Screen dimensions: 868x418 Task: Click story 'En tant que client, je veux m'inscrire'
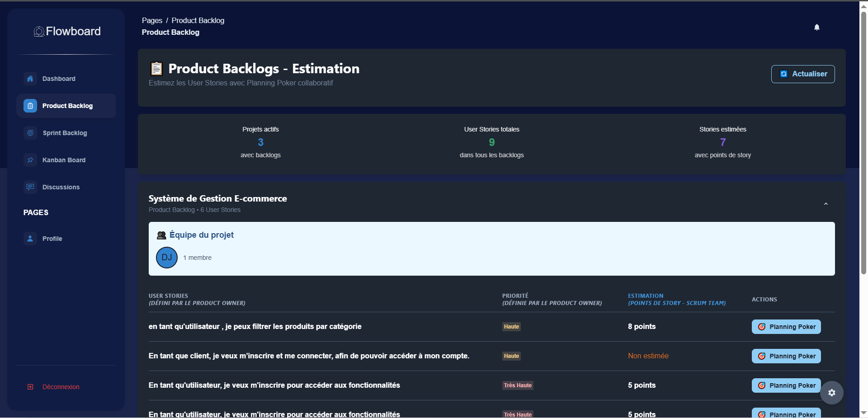(x=309, y=356)
